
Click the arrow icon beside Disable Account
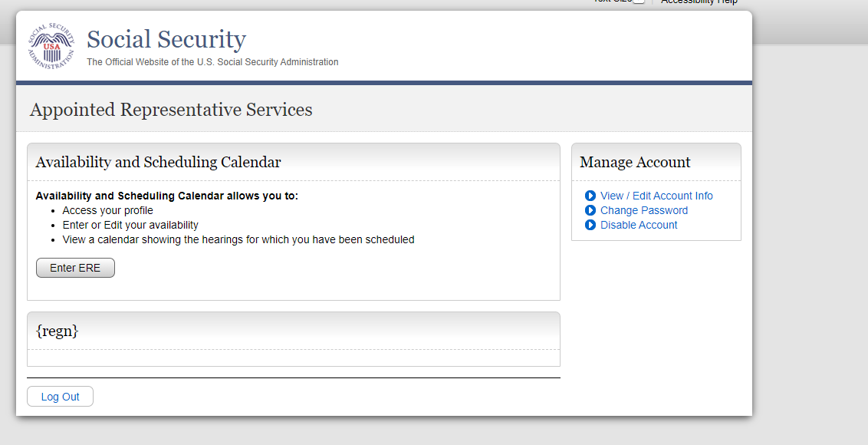click(x=590, y=225)
